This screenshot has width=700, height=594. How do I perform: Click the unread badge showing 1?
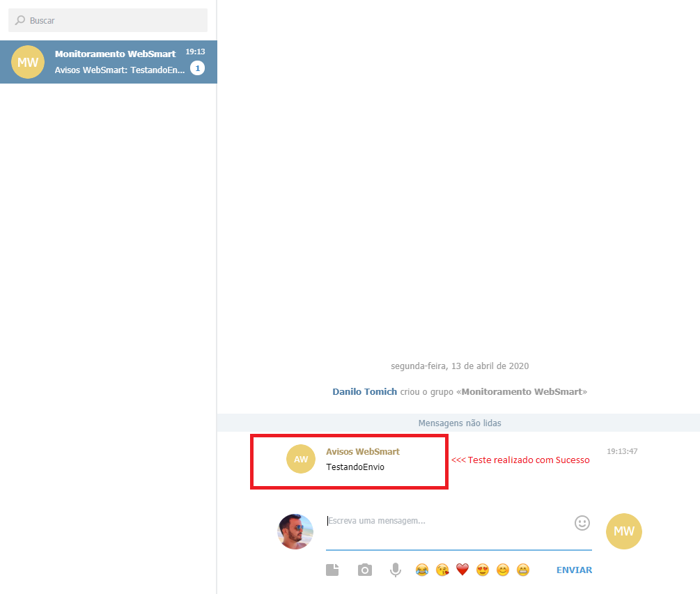pos(197,68)
